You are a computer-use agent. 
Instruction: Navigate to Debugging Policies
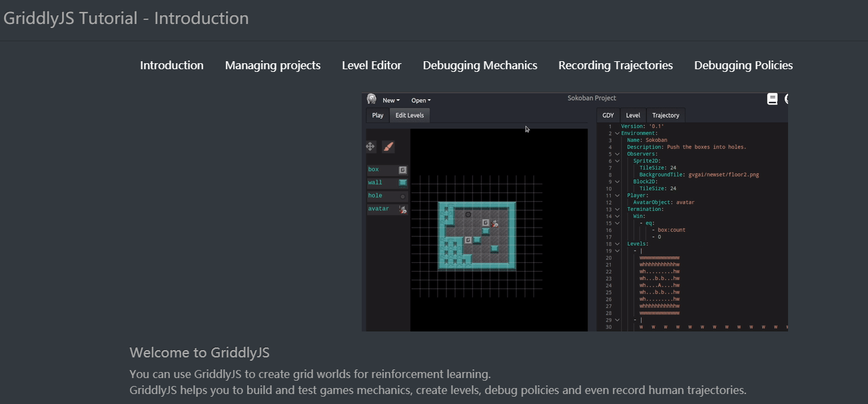tap(743, 65)
